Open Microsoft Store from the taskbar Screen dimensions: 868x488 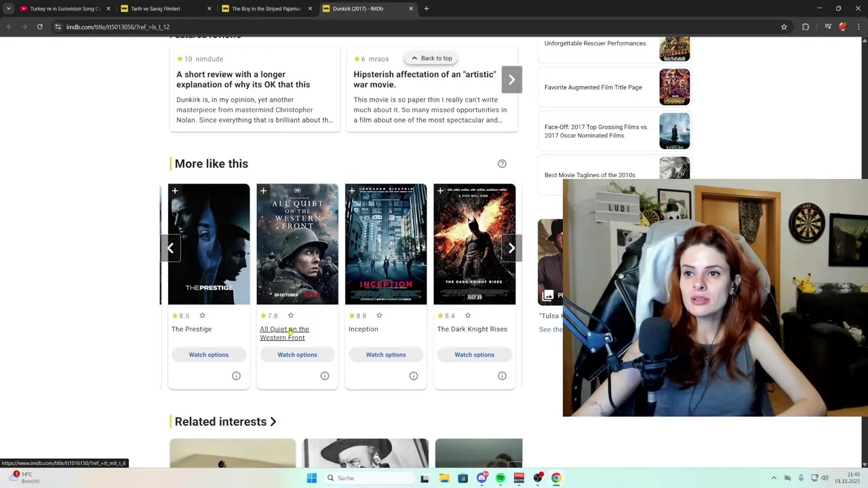[463, 478]
